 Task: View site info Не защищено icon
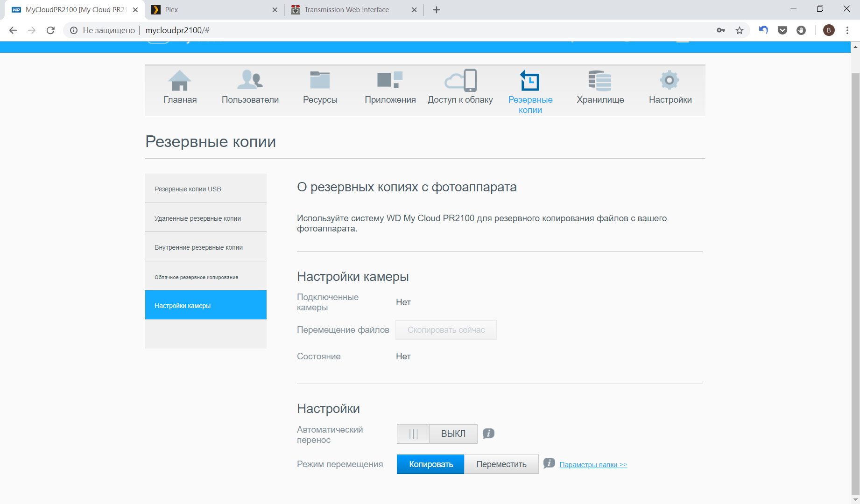pos(74,30)
